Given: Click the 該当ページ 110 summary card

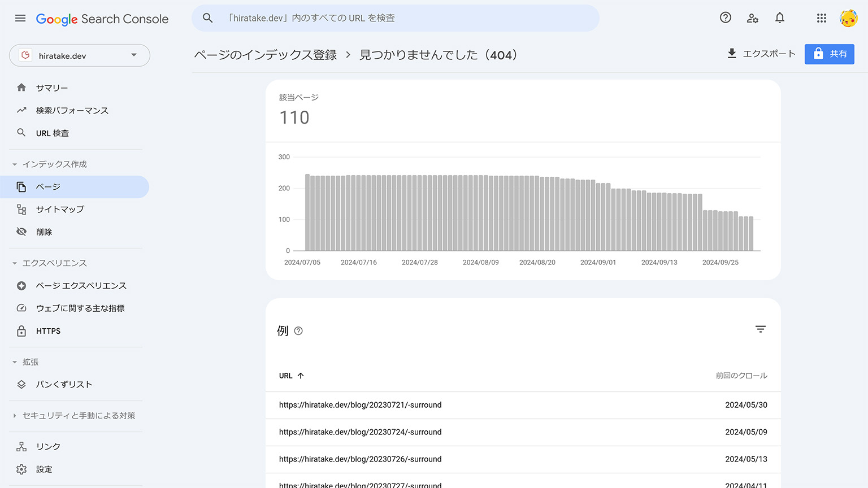Looking at the screenshot, I should [523, 111].
